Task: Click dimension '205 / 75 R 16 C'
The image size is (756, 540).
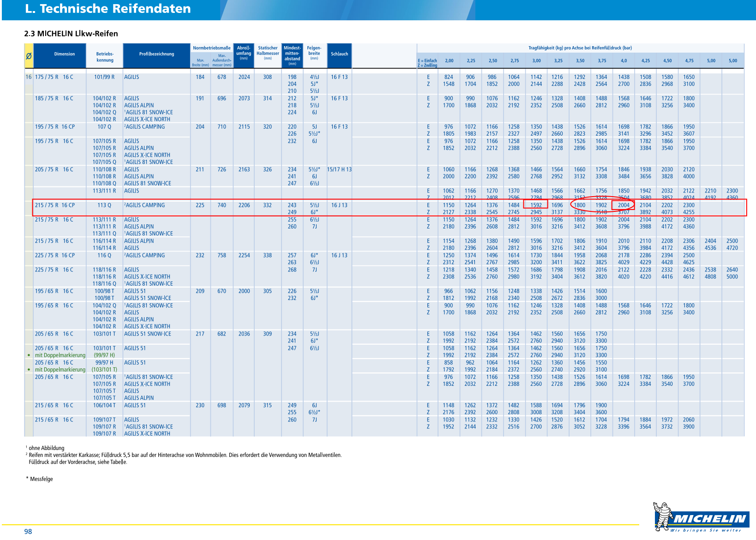Action: pyautogui.click(x=54, y=169)
